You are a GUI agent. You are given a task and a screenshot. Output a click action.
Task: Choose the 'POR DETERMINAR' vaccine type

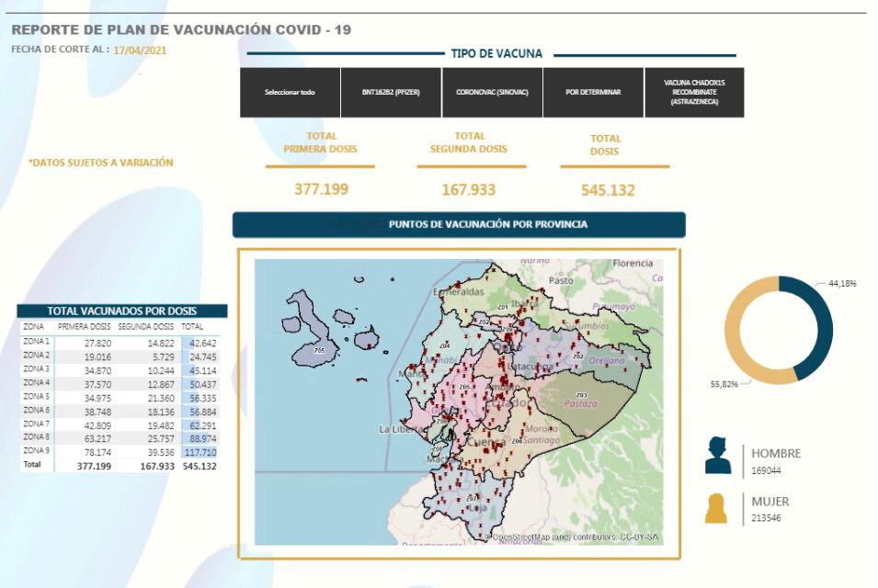(x=593, y=92)
